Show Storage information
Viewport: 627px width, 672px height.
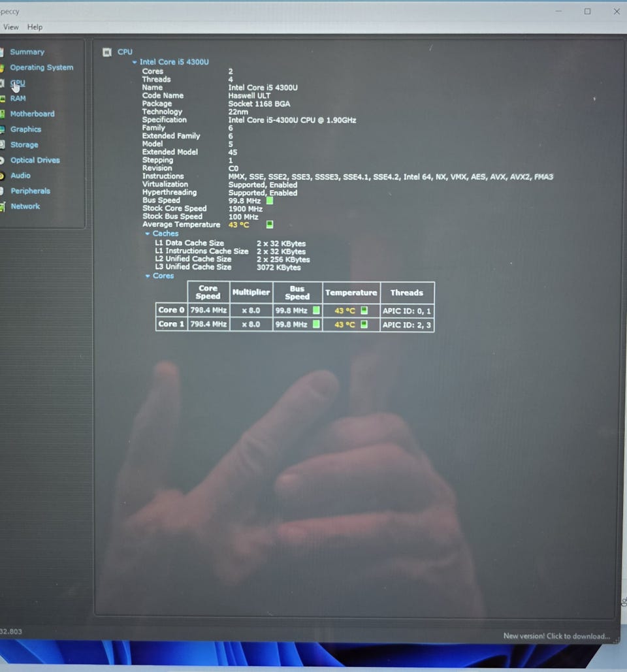click(x=24, y=144)
